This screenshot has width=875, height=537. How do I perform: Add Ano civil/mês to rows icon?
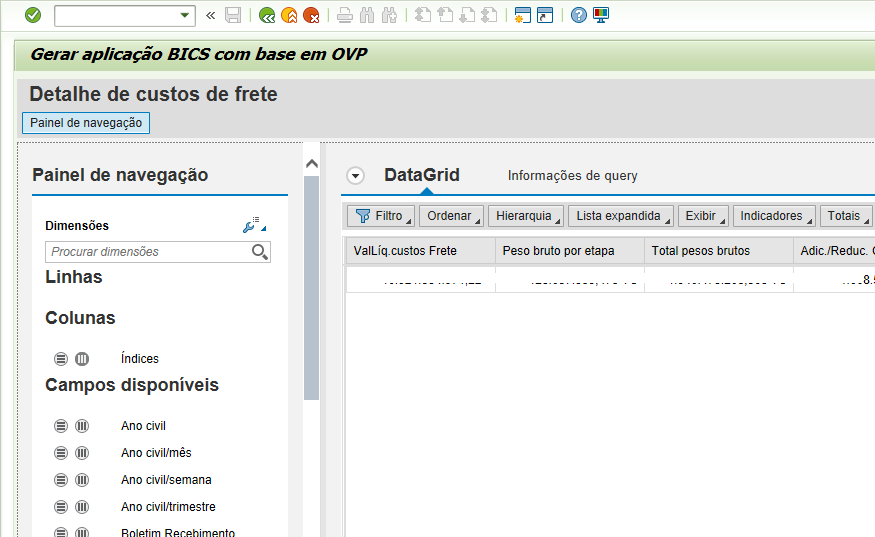(61, 453)
